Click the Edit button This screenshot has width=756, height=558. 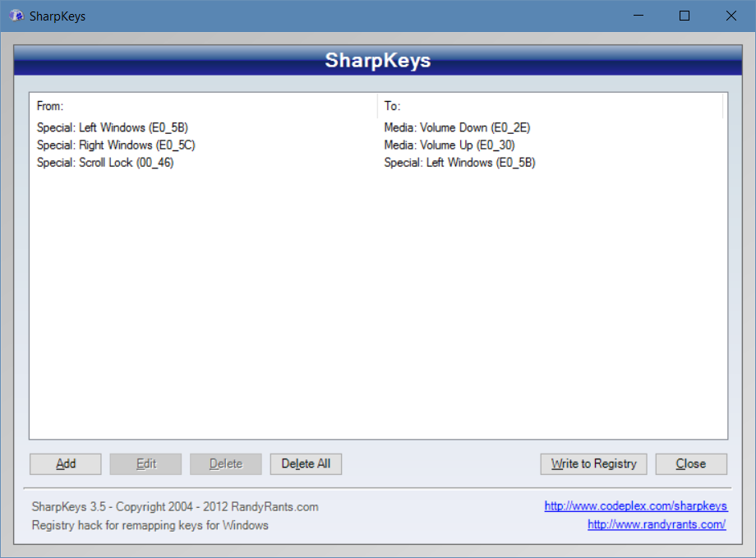pyautogui.click(x=145, y=464)
